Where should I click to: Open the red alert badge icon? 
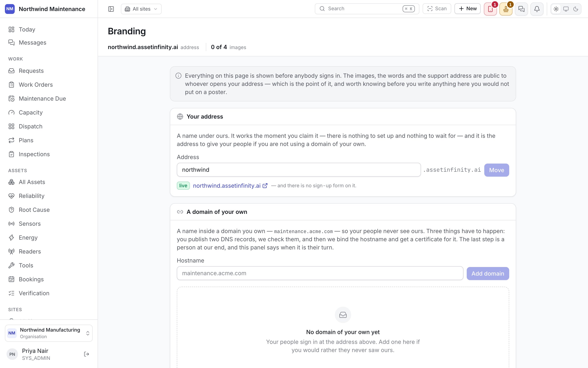click(x=490, y=9)
